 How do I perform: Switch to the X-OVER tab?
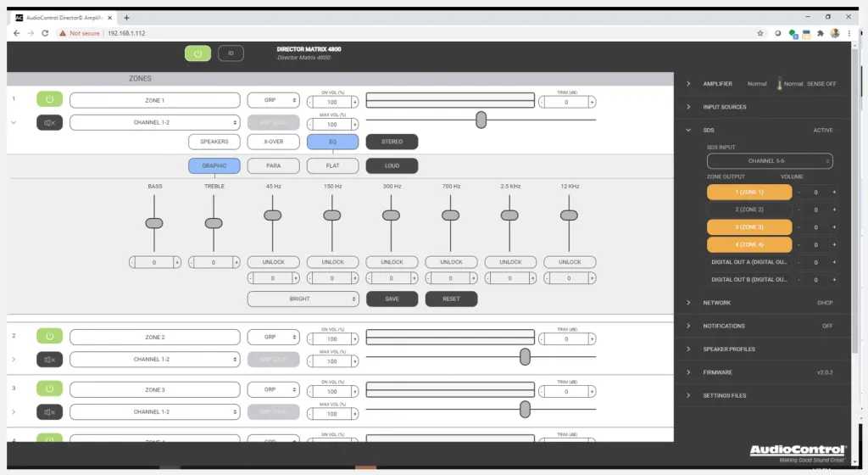(274, 142)
